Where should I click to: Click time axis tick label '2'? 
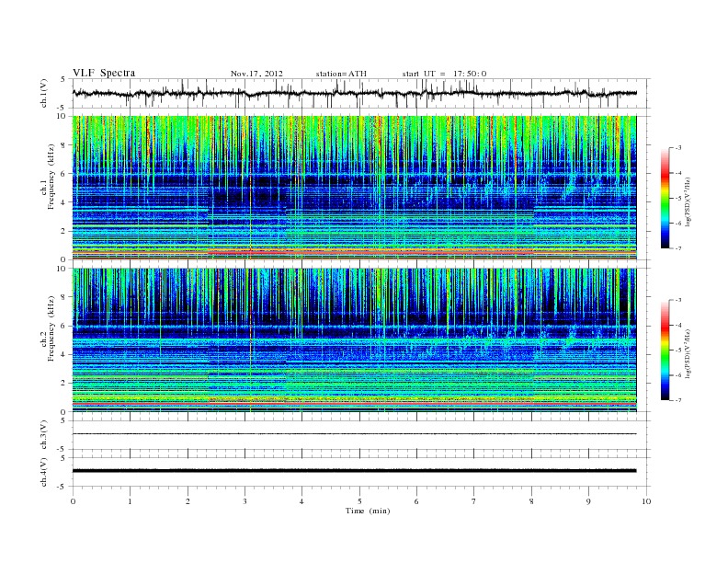(x=188, y=501)
